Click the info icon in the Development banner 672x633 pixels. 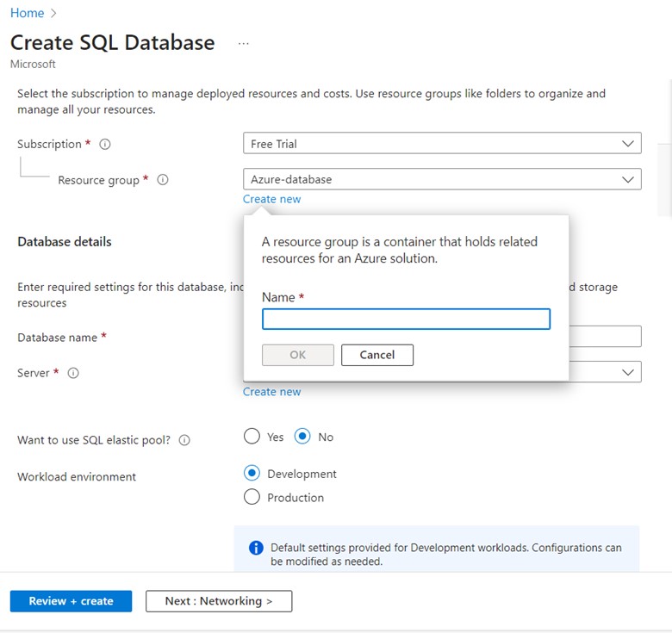(x=256, y=548)
